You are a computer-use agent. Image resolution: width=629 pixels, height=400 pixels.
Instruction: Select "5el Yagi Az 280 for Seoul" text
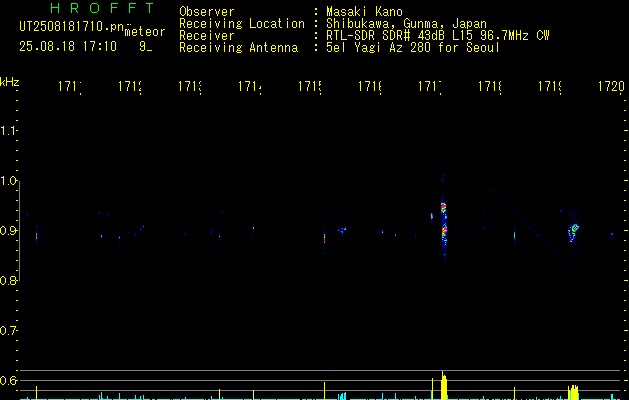click(413, 48)
